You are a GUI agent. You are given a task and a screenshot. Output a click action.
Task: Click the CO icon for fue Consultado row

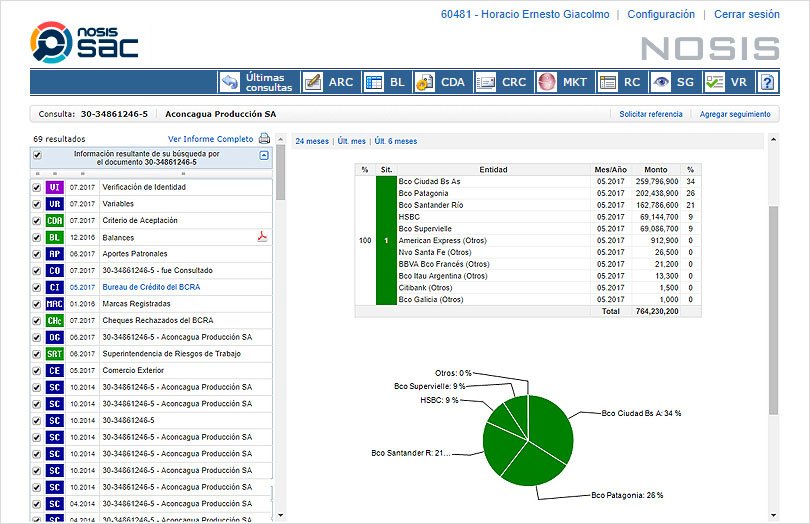tap(54, 270)
